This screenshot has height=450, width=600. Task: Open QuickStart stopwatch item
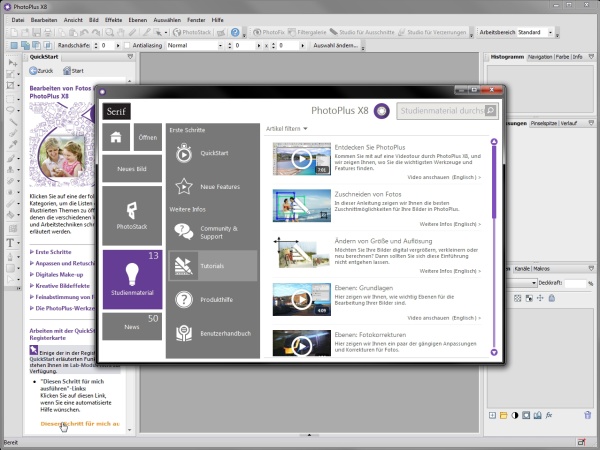coord(212,153)
